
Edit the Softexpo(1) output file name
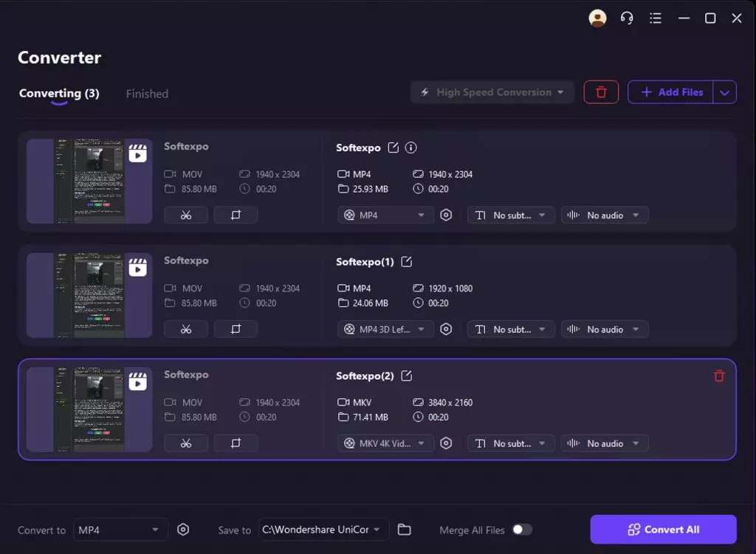point(406,262)
